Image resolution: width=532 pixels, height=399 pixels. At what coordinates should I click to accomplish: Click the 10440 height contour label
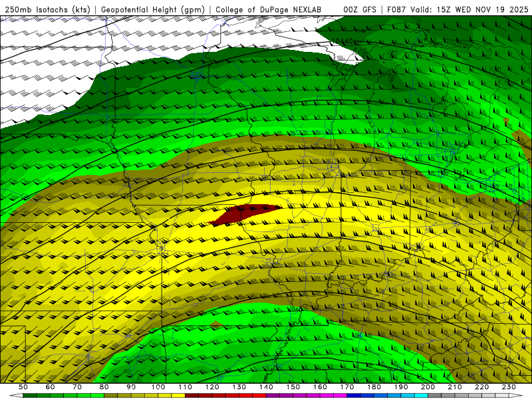point(342,41)
